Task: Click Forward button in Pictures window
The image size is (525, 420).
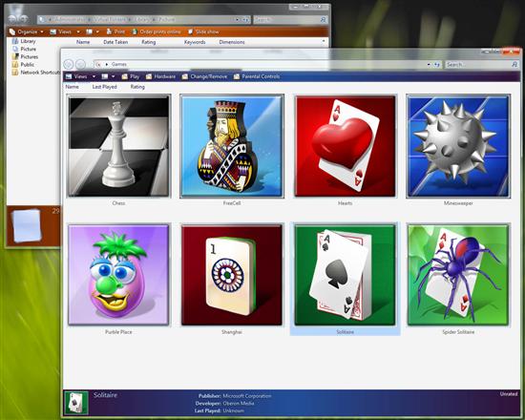Action: pos(24,19)
